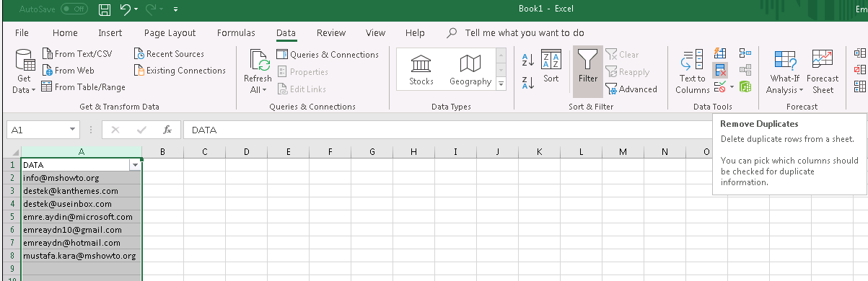Open the DATA column filter dropdown
The image size is (868, 281).
click(x=135, y=165)
